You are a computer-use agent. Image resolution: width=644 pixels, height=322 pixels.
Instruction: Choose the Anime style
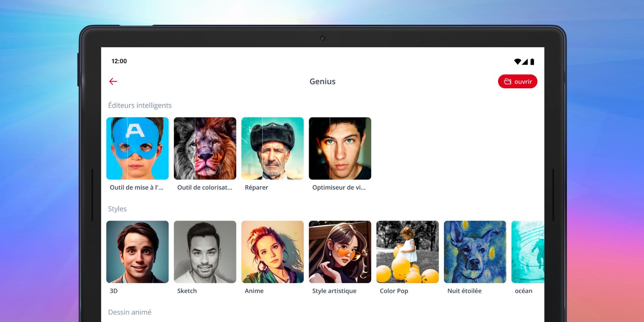[x=272, y=252]
